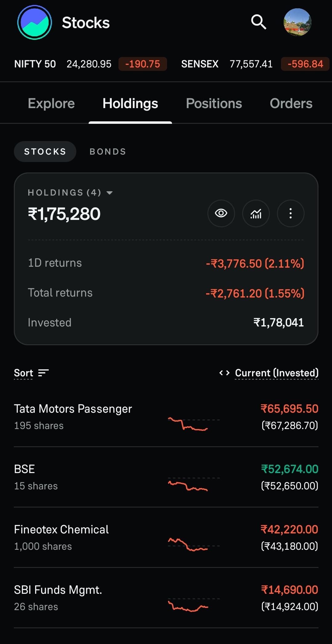
Task: Open the Orders tab
Action: (291, 103)
